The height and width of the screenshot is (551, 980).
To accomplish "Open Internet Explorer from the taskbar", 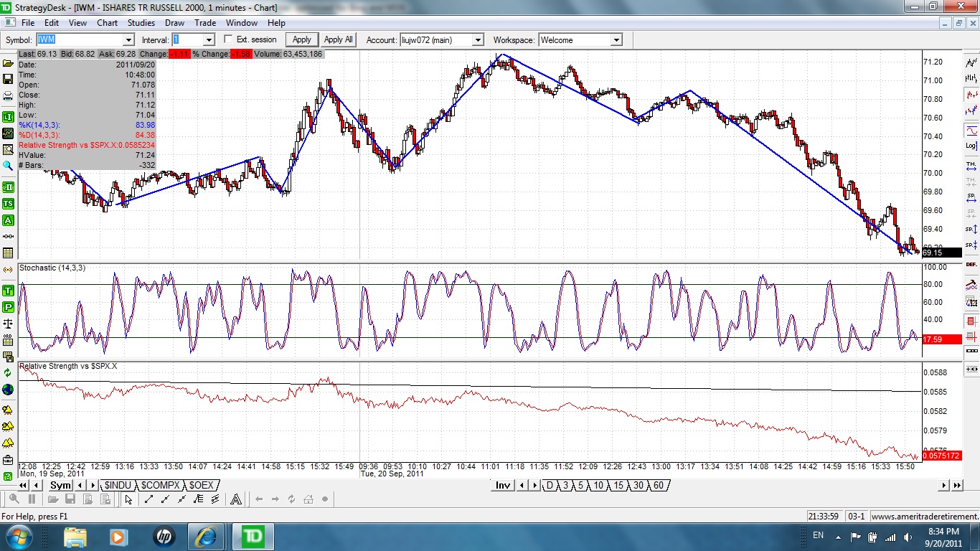I will pos(207,536).
